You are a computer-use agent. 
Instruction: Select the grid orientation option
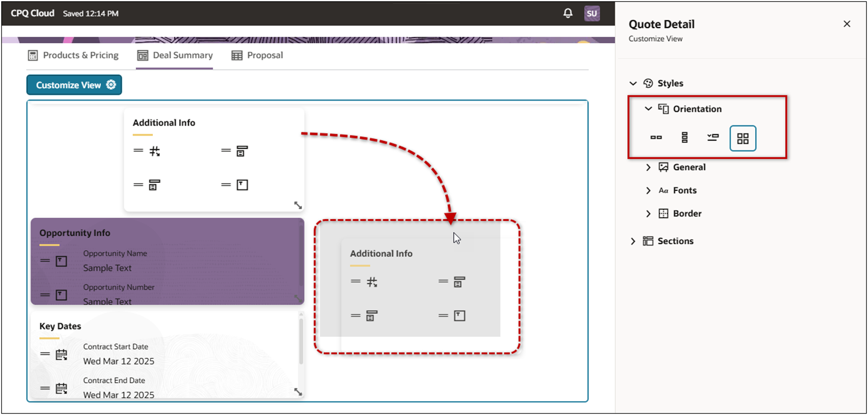(743, 139)
